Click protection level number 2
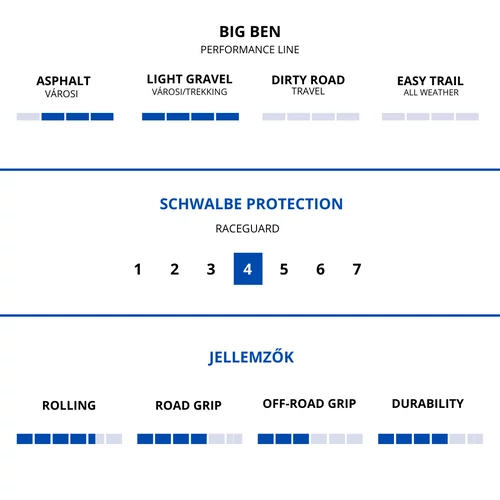 tap(174, 269)
